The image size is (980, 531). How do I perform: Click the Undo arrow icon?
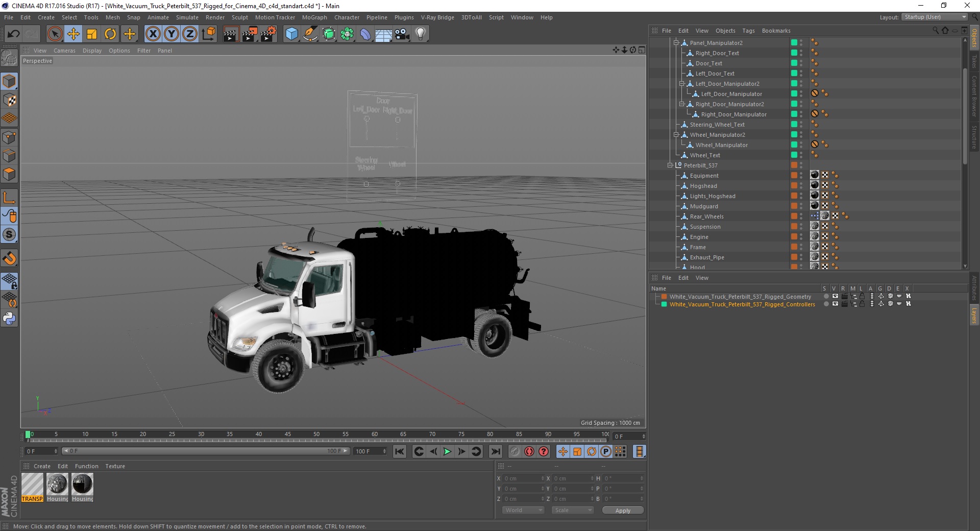13,34
